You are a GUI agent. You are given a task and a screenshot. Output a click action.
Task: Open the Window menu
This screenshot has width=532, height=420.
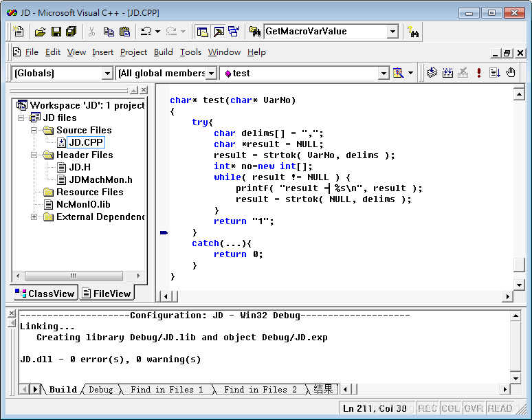tap(224, 52)
